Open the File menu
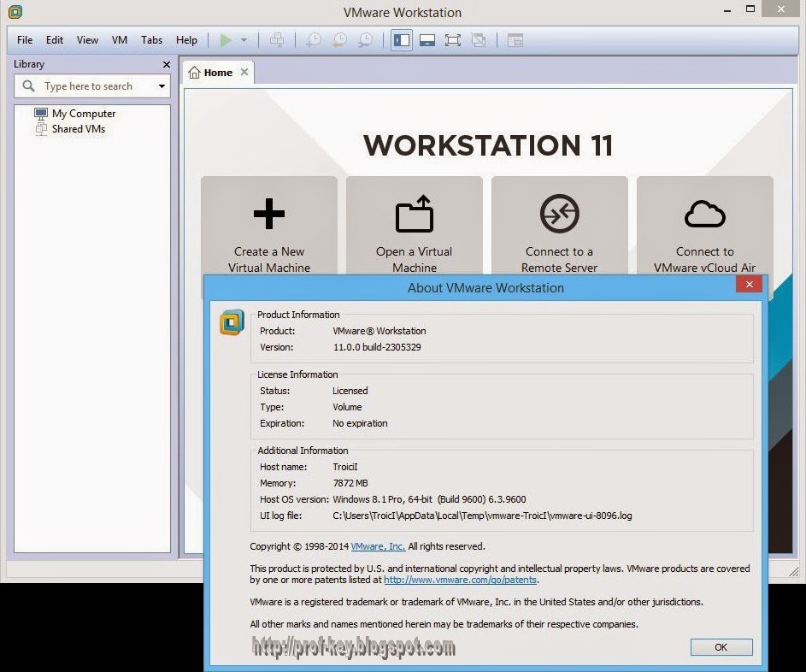806x672 pixels. pyautogui.click(x=25, y=40)
